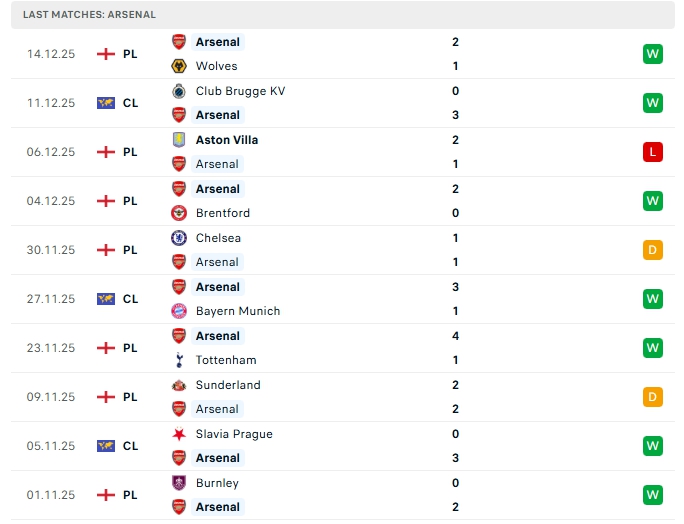The width and height of the screenshot is (684, 524).
Task: Select the Last Matches: Arsenal header
Action: tap(90, 15)
